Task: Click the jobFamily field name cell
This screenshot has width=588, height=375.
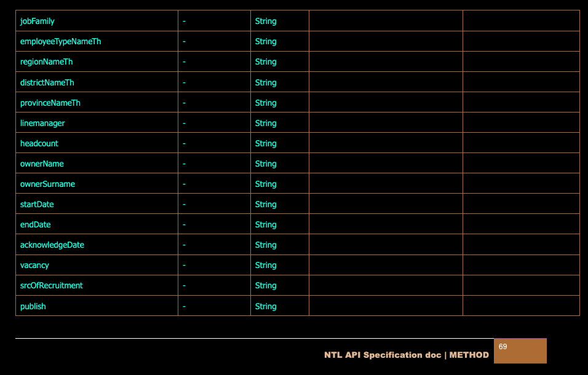Action: coord(38,22)
